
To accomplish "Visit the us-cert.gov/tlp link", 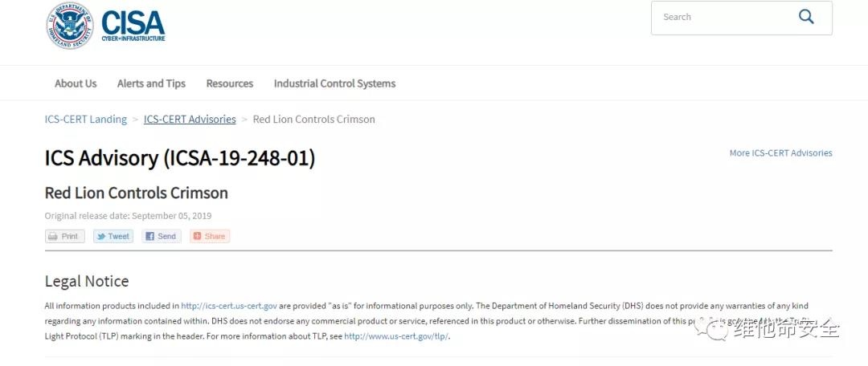I will point(396,336).
